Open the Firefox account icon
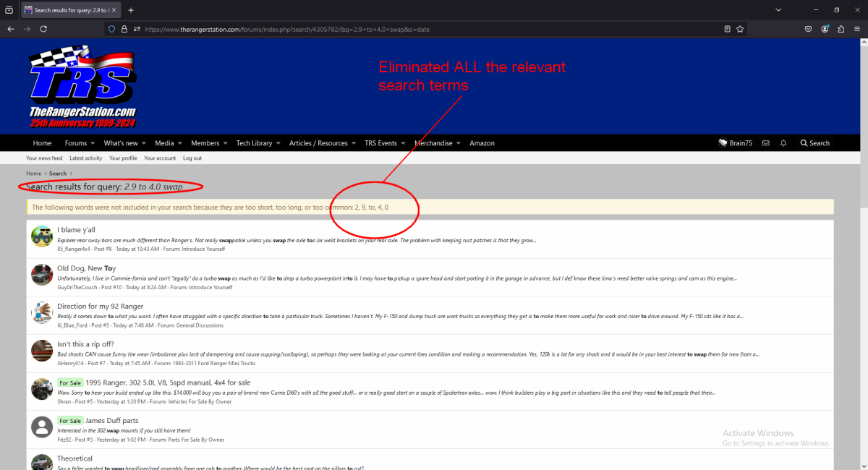 [x=825, y=29]
